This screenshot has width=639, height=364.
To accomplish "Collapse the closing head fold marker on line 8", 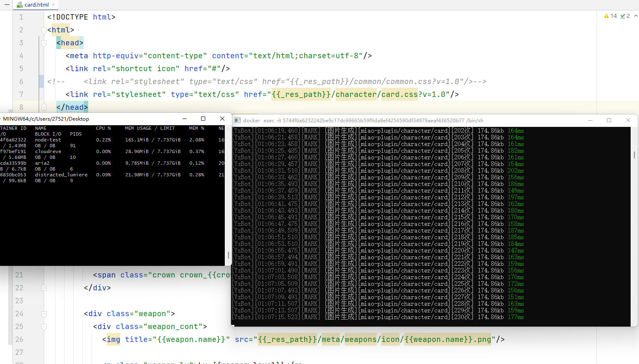I will point(44,107).
